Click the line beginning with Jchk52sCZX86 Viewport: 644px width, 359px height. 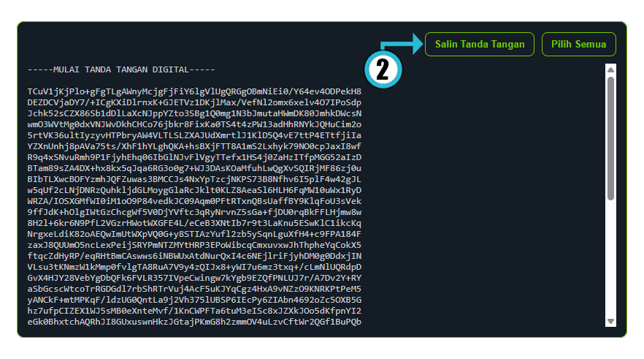194,113
